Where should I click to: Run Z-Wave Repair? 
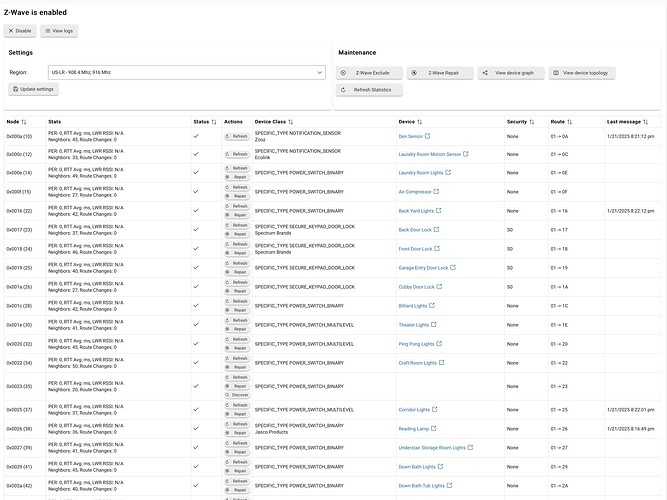(440, 73)
